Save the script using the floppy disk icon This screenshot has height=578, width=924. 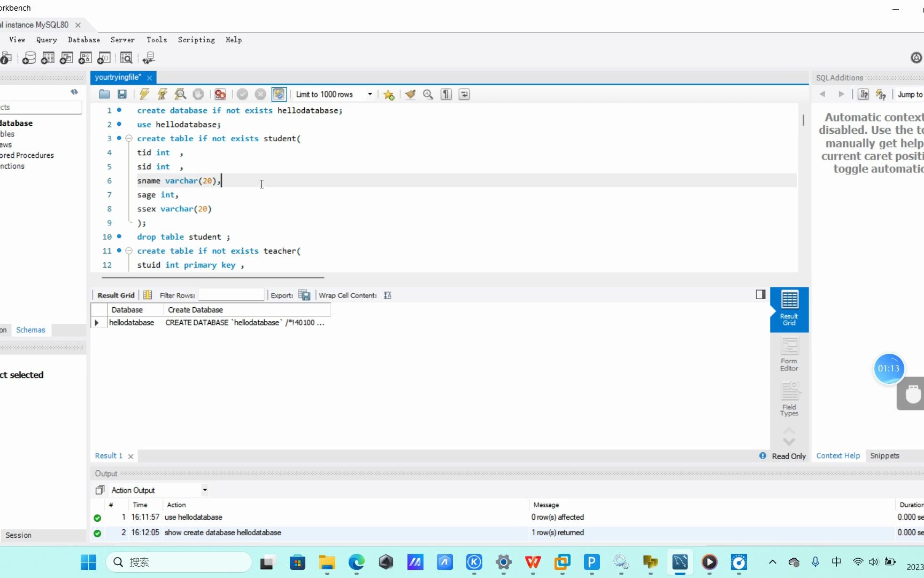[x=122, y=94]
